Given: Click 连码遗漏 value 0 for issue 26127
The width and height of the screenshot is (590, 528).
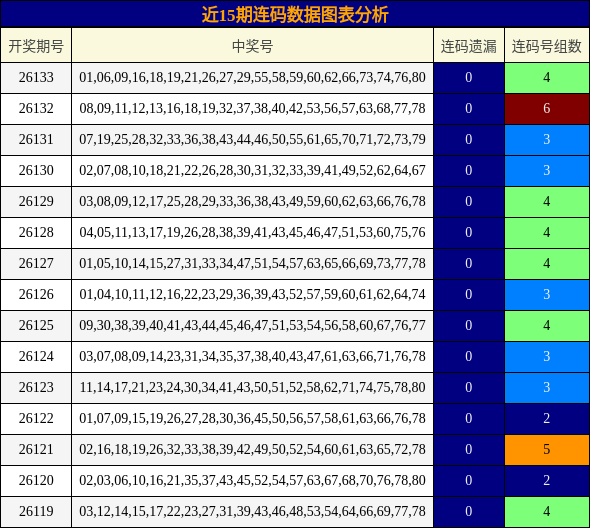Looking at the screenshot, I should 469,263.
